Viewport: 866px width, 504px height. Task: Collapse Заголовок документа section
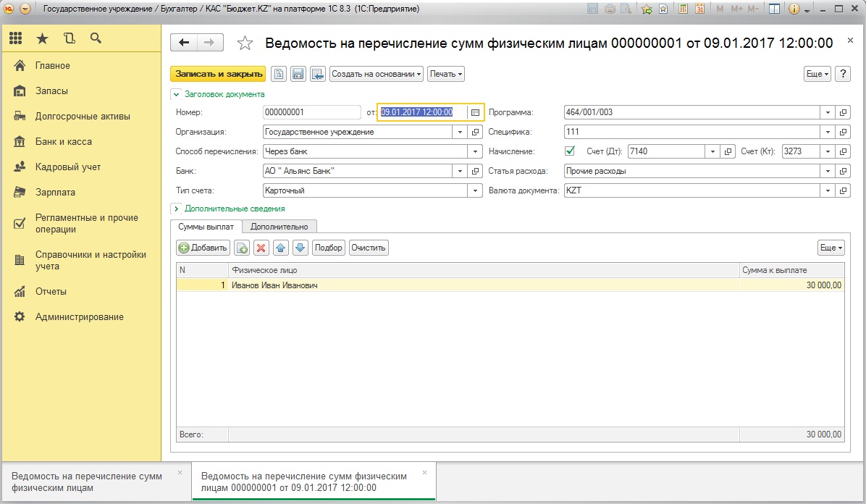tap(176, 94)
